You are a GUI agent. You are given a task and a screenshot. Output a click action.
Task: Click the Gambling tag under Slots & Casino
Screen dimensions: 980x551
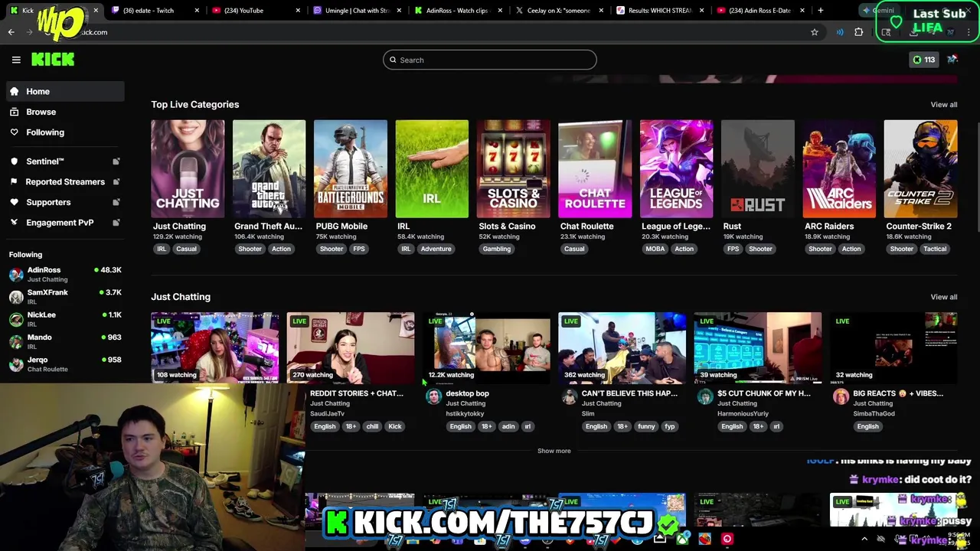[x=497, y=249]
